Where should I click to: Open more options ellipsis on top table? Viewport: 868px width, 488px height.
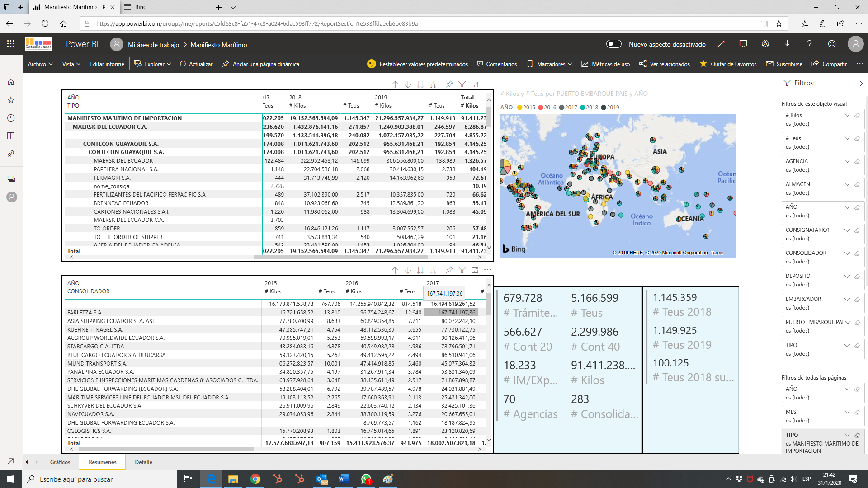pyautogui.click(x=487, y=84)
